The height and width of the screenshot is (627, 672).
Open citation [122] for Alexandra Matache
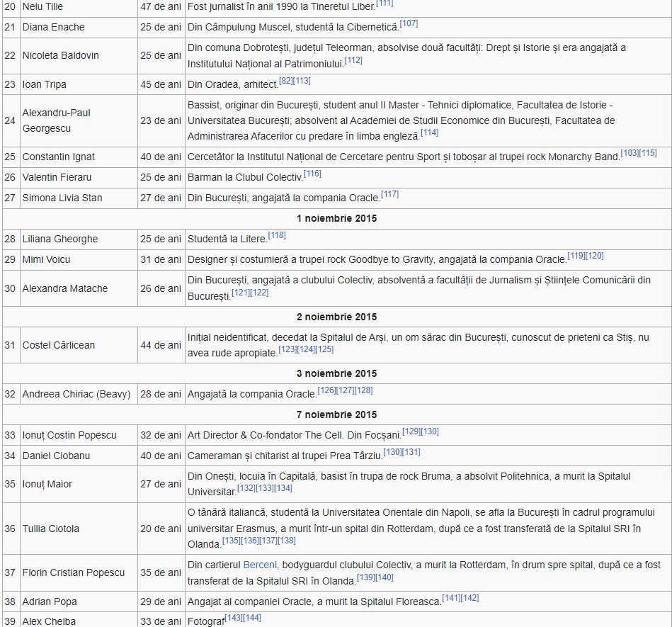coord(259,293)
